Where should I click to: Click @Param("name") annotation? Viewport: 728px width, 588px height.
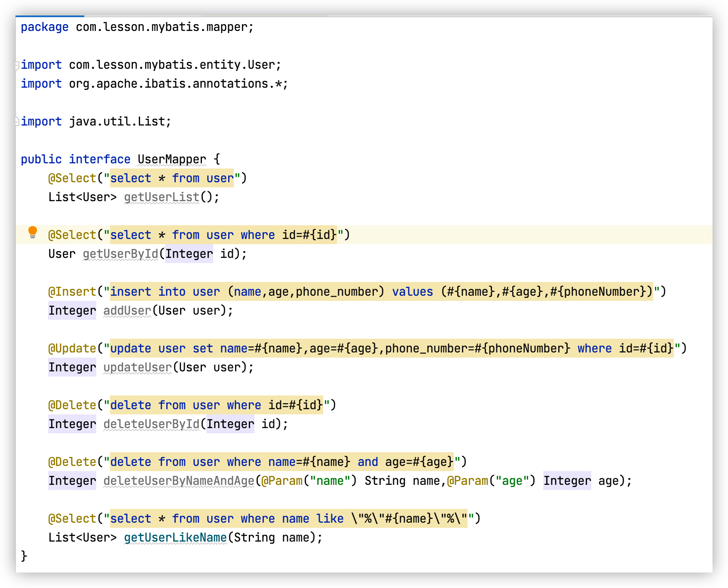click(309, 481)
